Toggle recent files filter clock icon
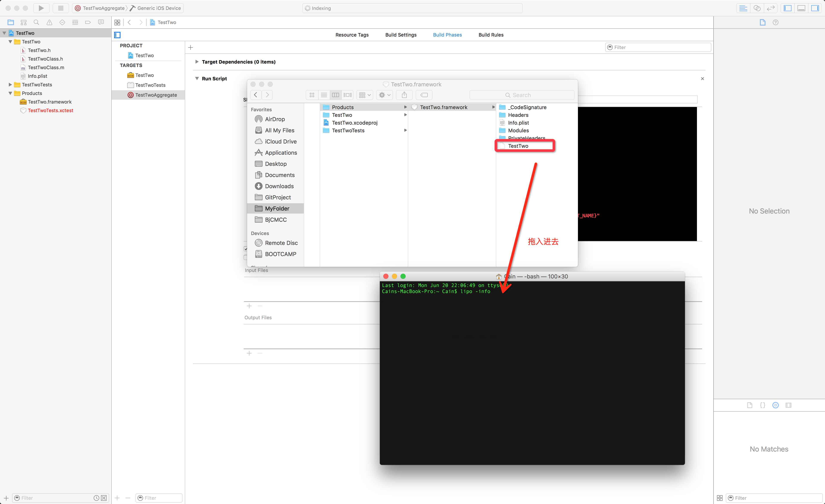This screenshot has height=504, width=825. click(x=96, y=498)
